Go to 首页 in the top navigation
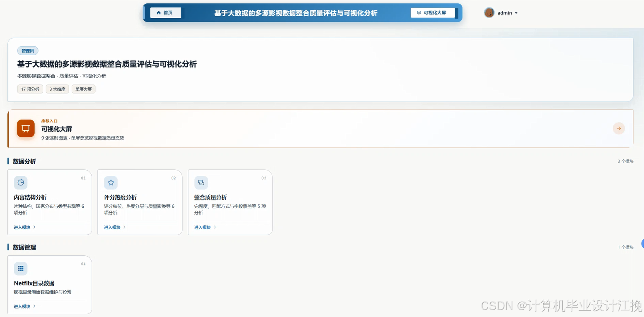 point(165,13)
